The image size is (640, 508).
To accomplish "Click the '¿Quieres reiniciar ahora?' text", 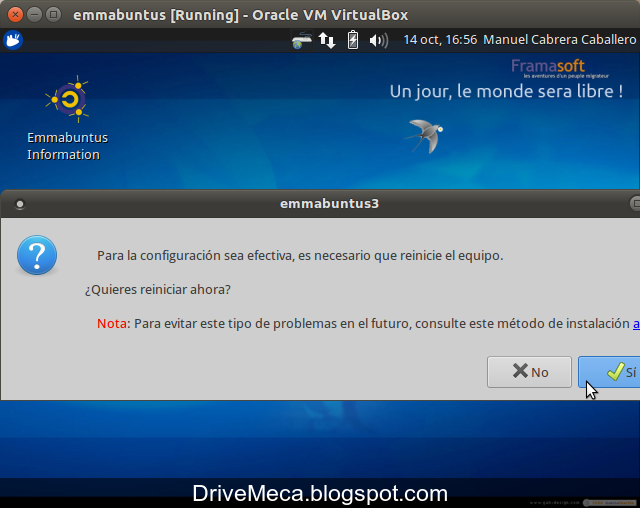I will (158, 289).
